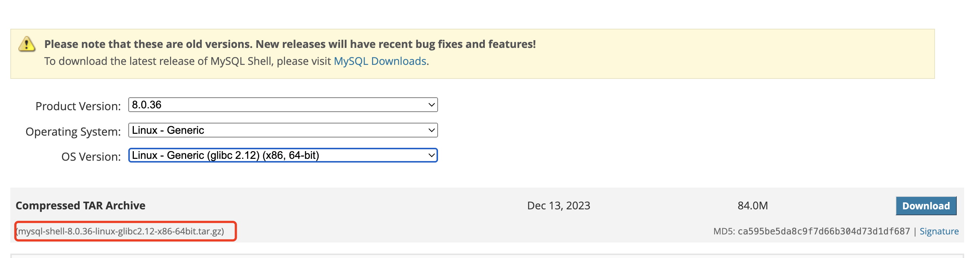Image resolution: width=980 pixels, height=258 pixels.
Task: Click the "Operating System:" label
Action: [x=73, y=132]
